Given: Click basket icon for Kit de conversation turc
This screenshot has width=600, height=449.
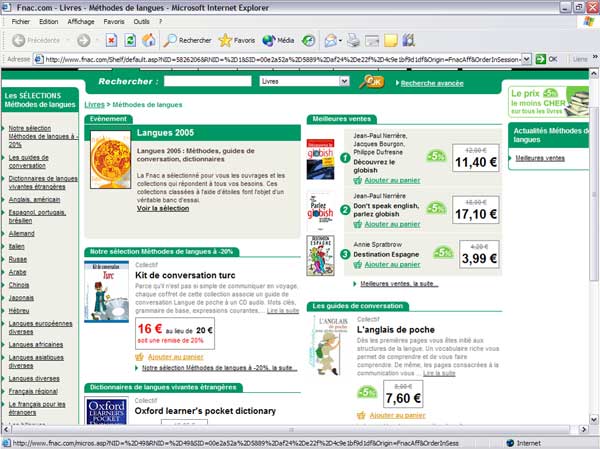Looking at the screenshot, I should 140,357.
